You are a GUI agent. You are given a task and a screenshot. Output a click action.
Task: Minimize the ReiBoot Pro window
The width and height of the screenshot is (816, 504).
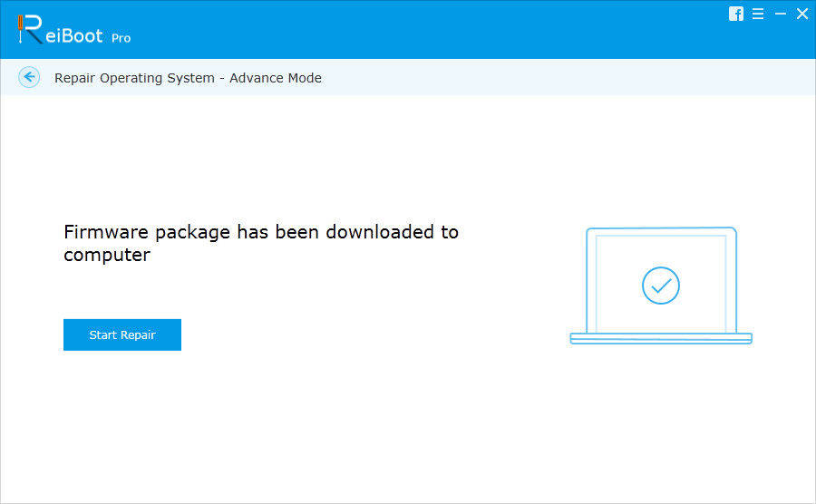(x=781, y=14)
